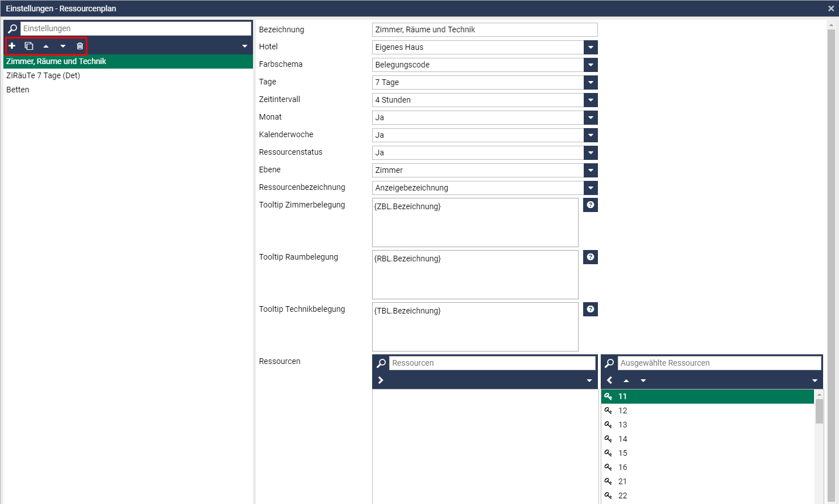Move selected setting down in left toolbar
Image resolution: width=839 pixels, height=504 pixels.
(63, 46)
